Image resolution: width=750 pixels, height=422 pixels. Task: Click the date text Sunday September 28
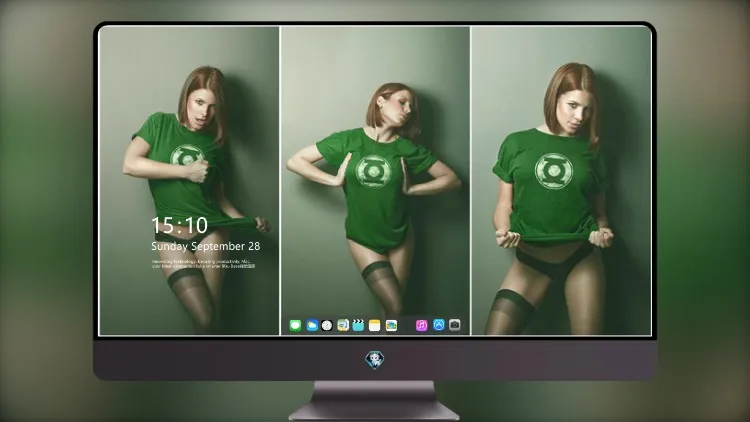pyautogui.click(x=206, y=246)
